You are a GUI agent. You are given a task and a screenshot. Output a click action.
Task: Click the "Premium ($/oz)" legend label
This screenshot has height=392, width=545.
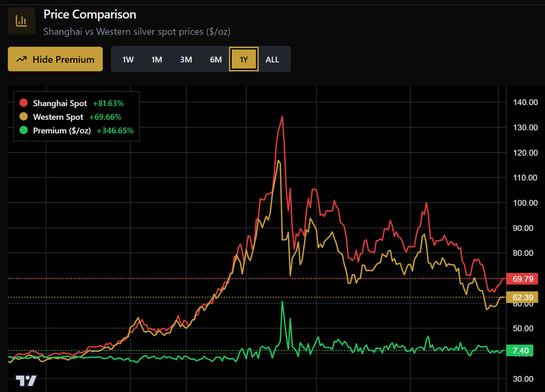62,131
